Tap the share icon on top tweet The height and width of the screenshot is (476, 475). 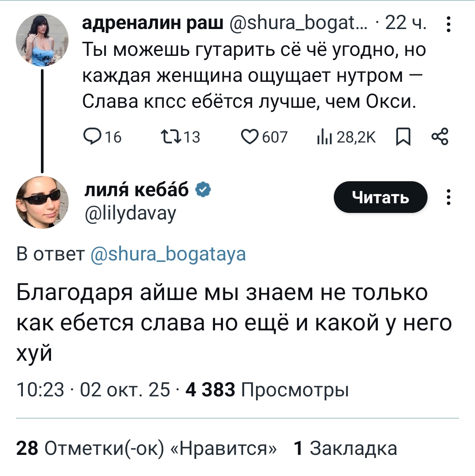[x=440, y=138]
